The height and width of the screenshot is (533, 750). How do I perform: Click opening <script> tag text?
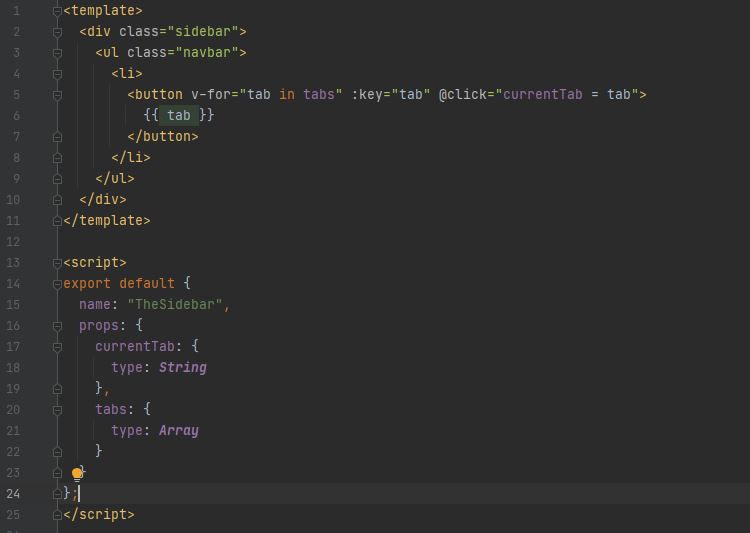point(95,263)
